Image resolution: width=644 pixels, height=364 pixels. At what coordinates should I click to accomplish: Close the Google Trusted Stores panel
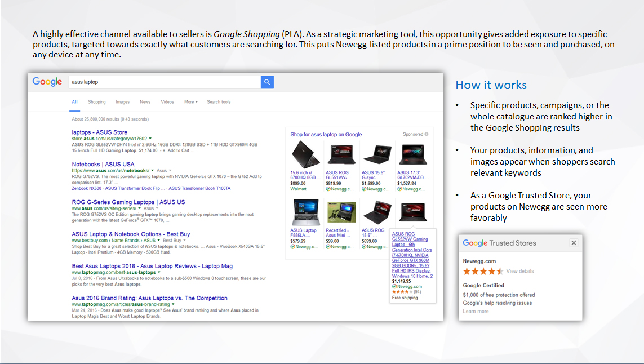pyautogui.click(x=574, y=243)
